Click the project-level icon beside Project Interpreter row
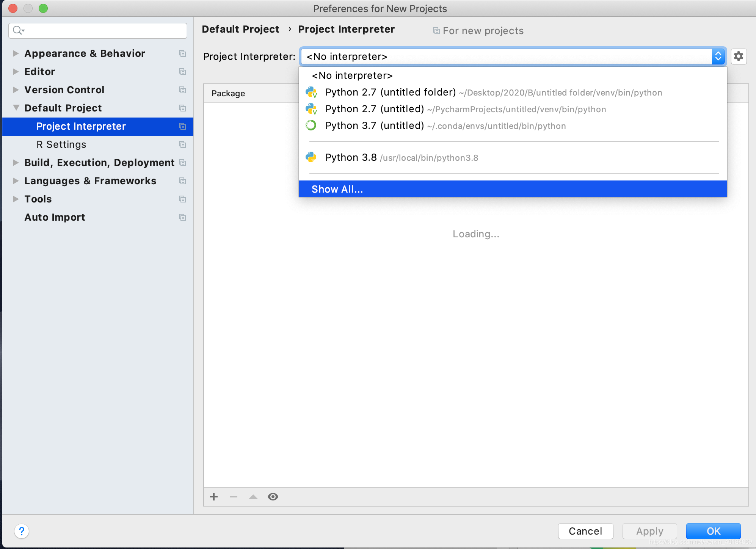 point(182,126)
